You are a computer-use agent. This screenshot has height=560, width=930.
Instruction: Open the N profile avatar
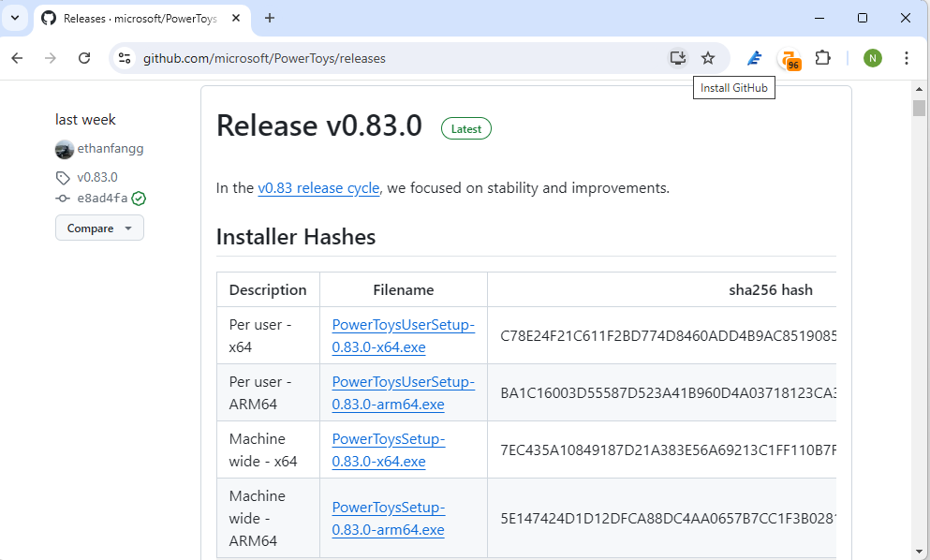[873, 58]
